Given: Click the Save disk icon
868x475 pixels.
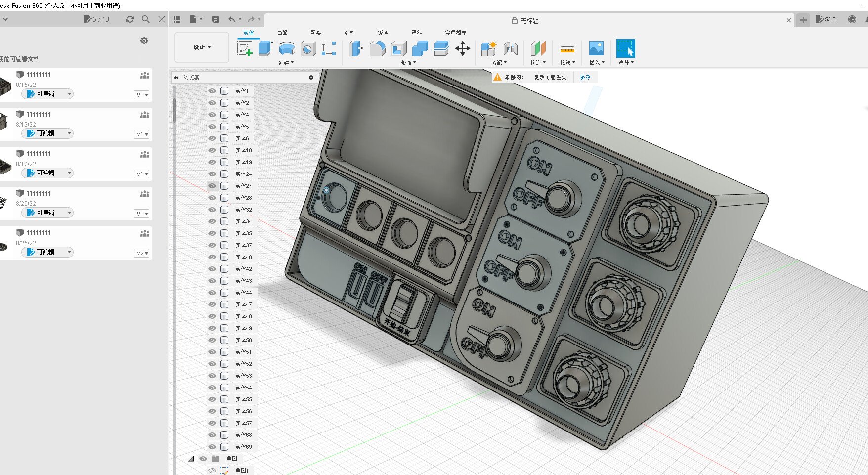Looking at the screenshot, I should coord(216,19).
